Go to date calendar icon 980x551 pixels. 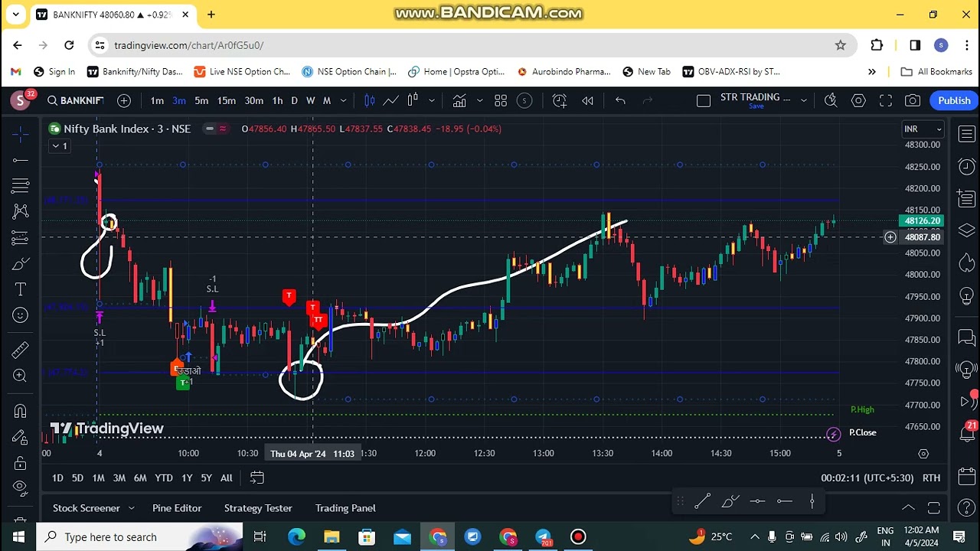click(256, 478)
